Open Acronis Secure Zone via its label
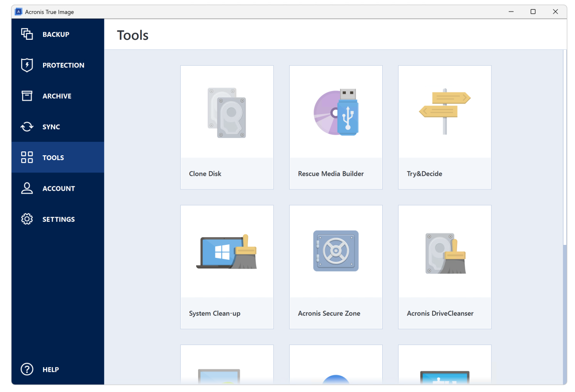Screen dimensions: 575x392 pyautogui.click(x=329, y=313)
